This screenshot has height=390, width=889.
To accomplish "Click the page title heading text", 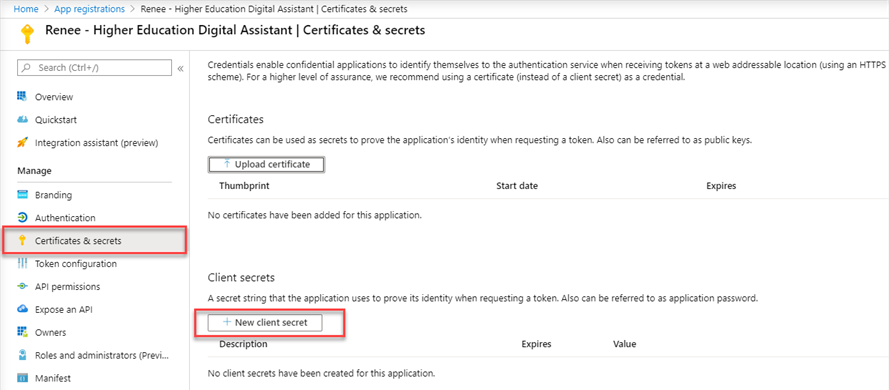I will 235,31.
